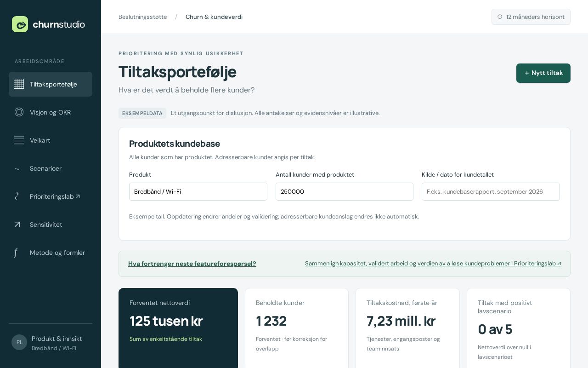Switch to Scenarioer section
Screen dimensions: 588x368
(51, 168)
